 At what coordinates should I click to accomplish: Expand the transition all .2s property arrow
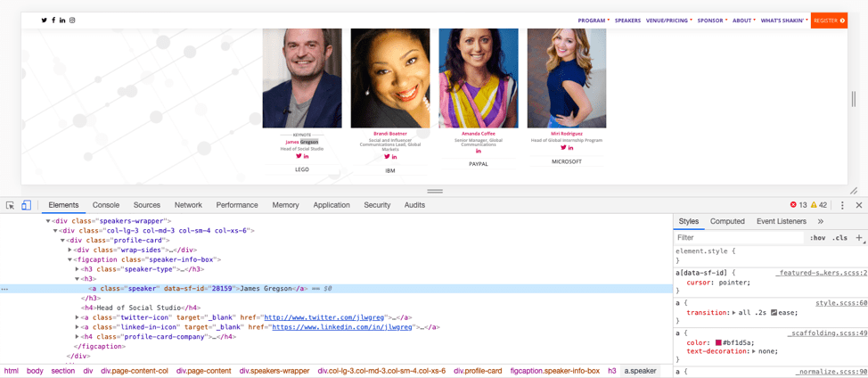point(733,313)
